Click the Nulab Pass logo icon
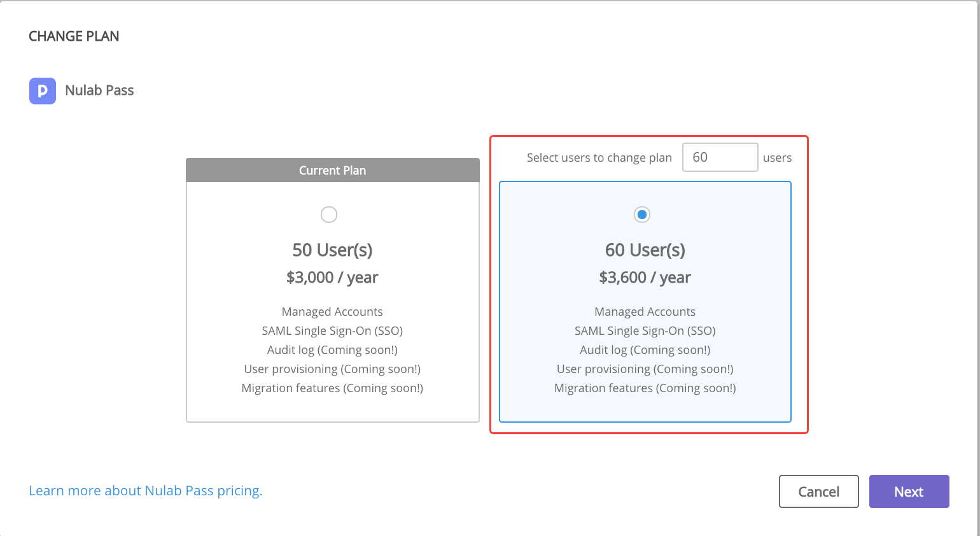980x536 pixels. pos(43,91)
